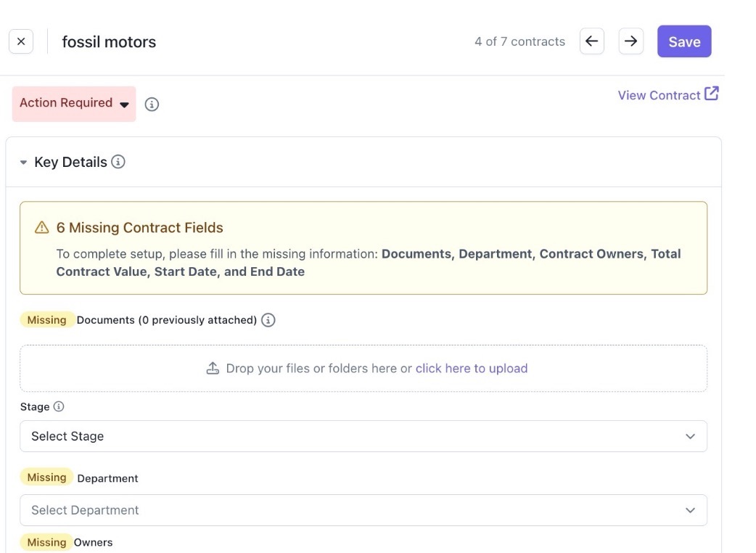The height and width of the screenshot is (553, 756).
Task: Go to the next contract arrow
Action: pos(630,41)
